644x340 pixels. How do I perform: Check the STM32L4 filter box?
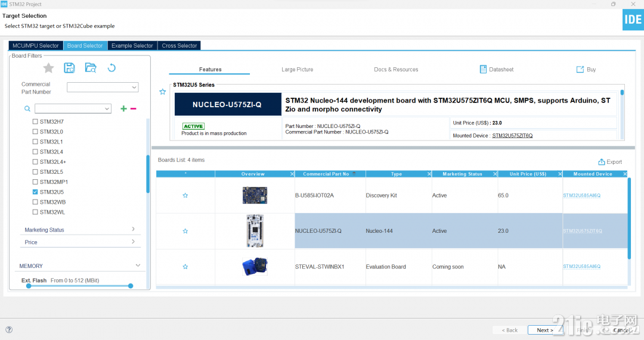pos(35,152)
